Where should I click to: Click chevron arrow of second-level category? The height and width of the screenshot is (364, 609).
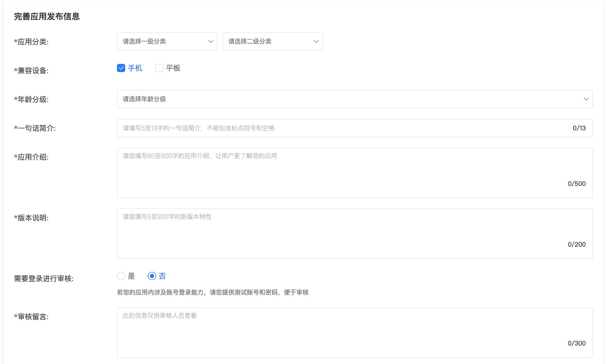316,41
